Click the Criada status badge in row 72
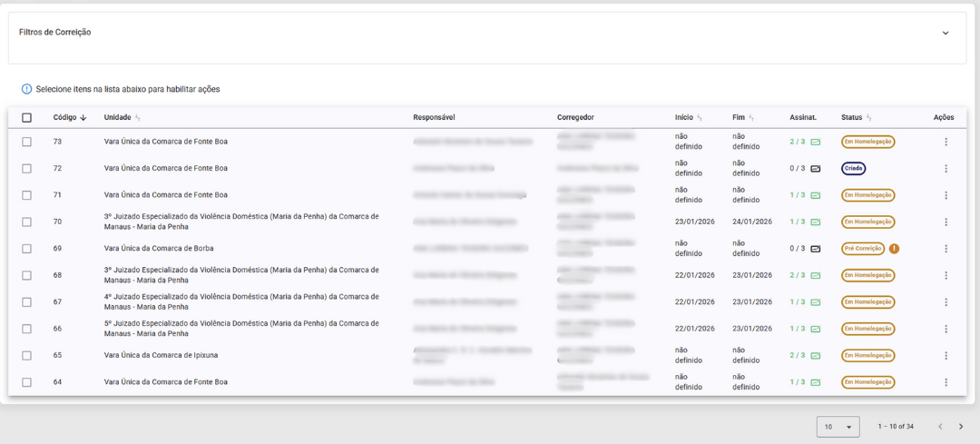This screenshot has height=444, width=980. click(853, 169)
